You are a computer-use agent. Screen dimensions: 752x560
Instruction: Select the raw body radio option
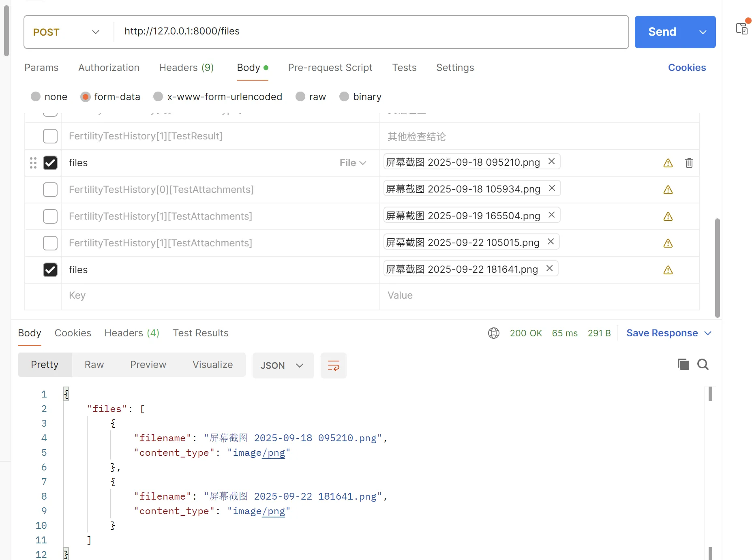(300, 96)
